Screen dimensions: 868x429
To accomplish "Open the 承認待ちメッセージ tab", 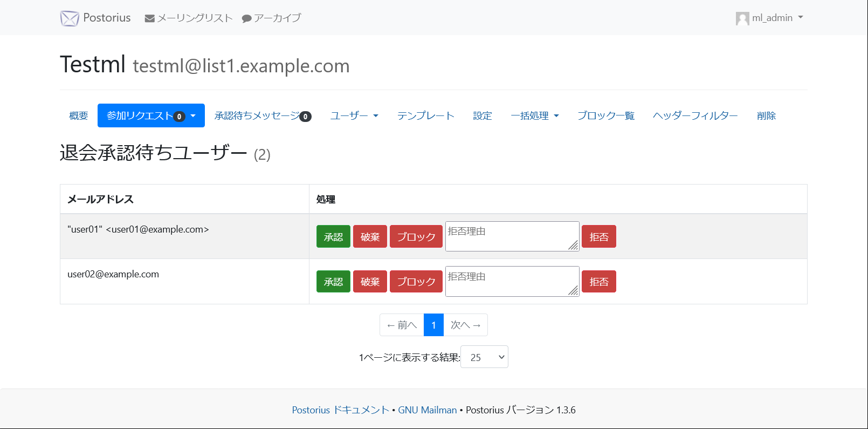I will pyautogui.click(x=263, y=115).
